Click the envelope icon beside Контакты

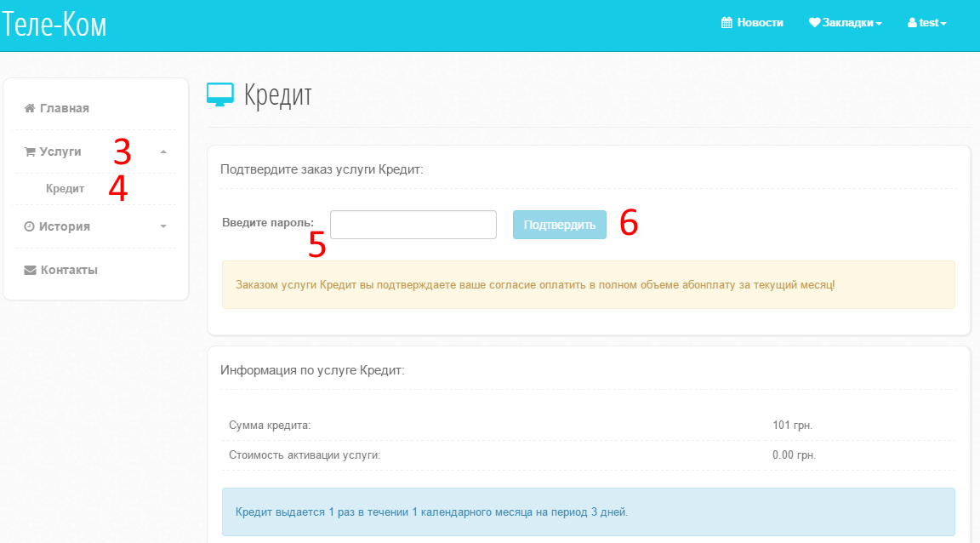[x=30, y=270]
